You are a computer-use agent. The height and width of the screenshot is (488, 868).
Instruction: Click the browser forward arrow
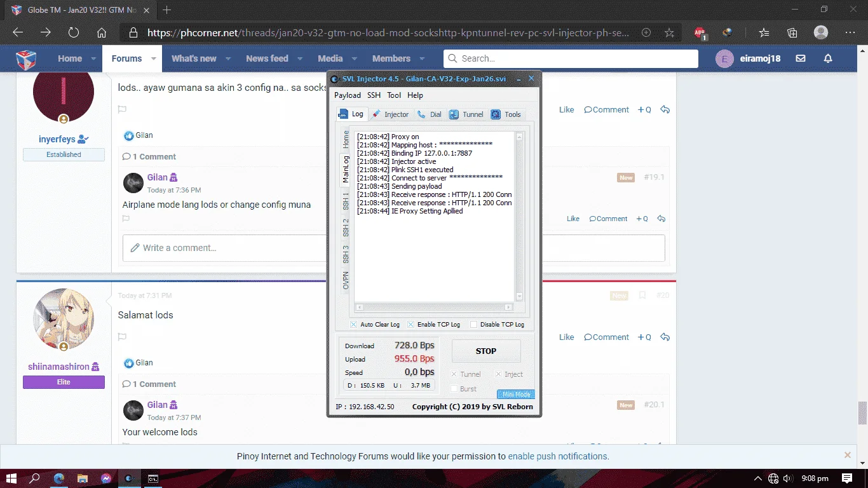pyautogui.click(x=46, y=32)
